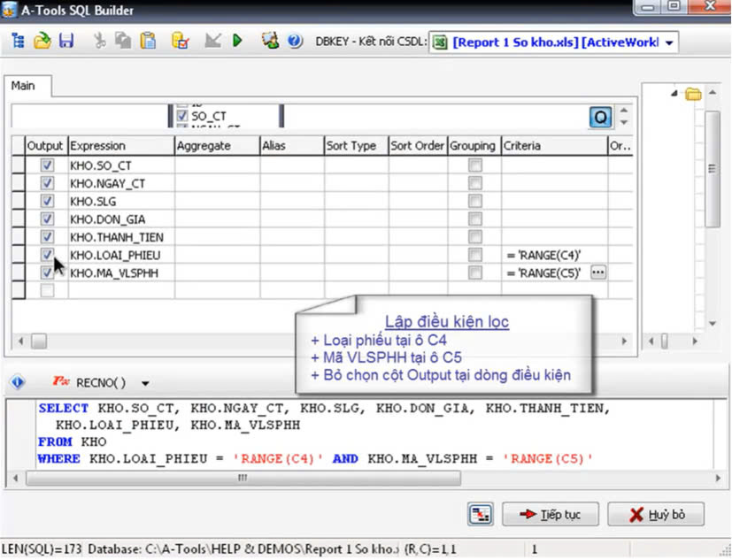Expand the RECNO() function dropdown arrow
This screenshot has height=560, width=732.
[x=145, y=384]
